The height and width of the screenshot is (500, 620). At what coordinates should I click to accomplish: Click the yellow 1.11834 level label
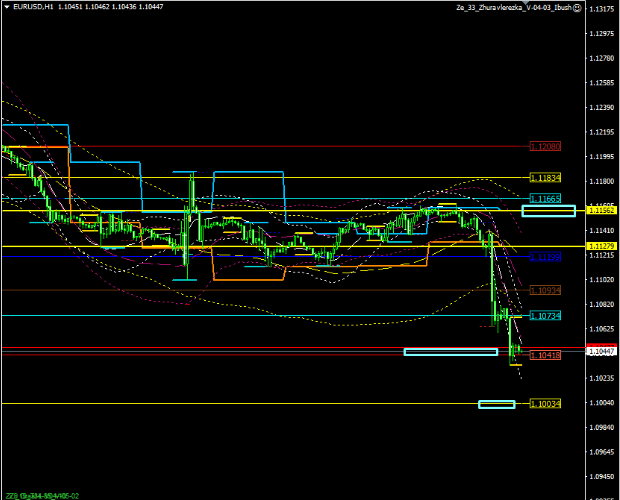[545, 178]
